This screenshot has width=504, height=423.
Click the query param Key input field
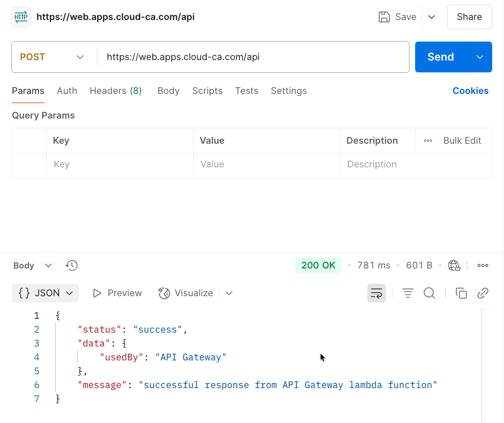click(119, 164)
